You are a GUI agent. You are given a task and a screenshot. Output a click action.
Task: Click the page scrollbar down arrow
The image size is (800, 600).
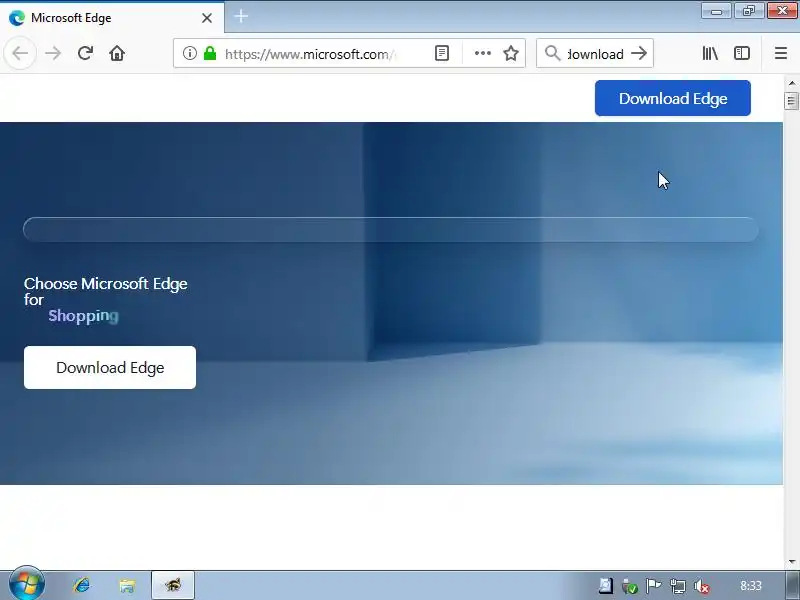tap(791, 562)
